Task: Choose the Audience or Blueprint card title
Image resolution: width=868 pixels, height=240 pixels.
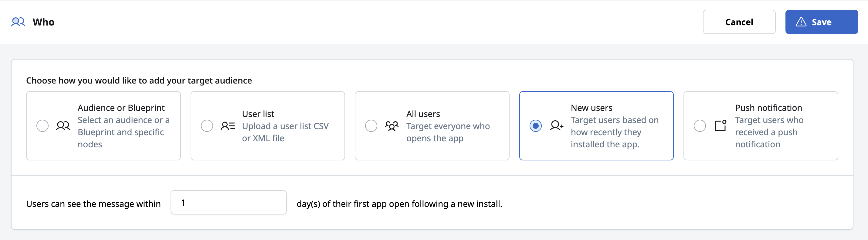Action: [121, 108]
